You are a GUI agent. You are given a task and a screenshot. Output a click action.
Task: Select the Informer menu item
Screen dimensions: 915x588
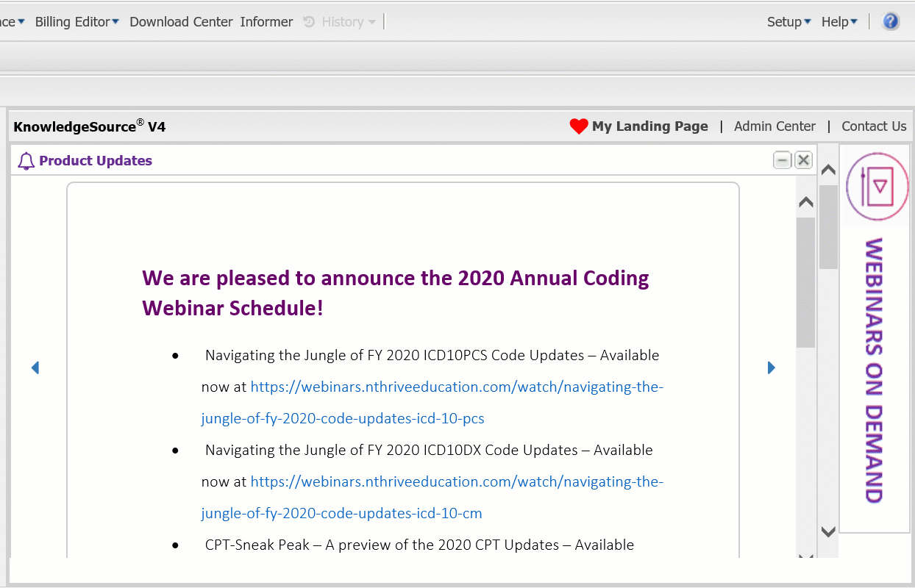[266, 22]
